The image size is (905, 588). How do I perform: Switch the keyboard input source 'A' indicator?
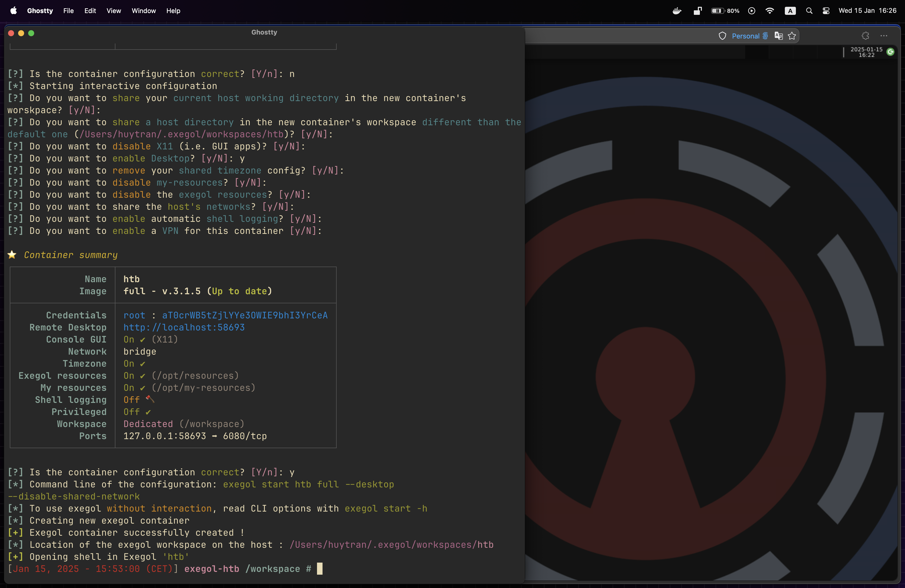[790, 11]
